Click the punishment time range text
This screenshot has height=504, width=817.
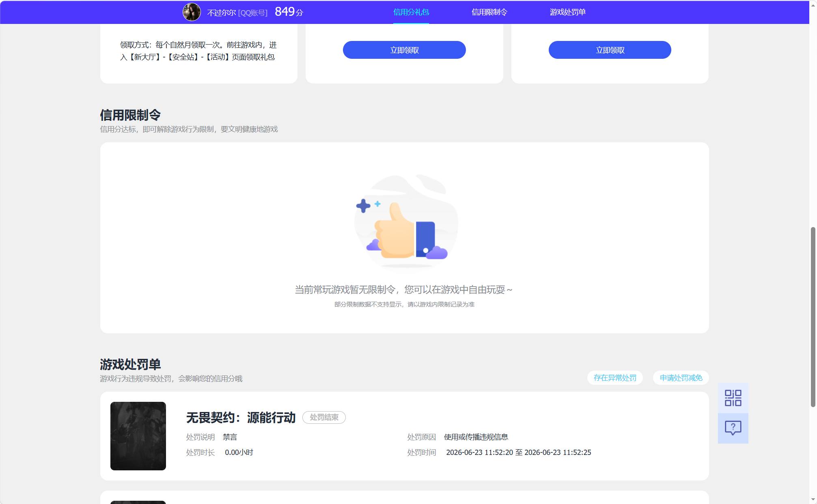click(519, 452)
